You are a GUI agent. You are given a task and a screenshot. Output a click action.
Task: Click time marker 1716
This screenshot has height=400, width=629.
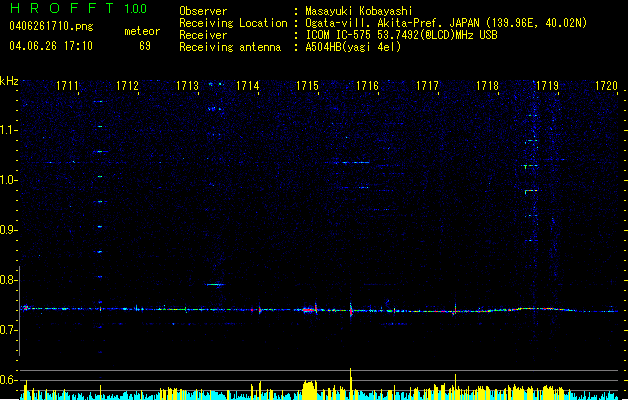367,86
